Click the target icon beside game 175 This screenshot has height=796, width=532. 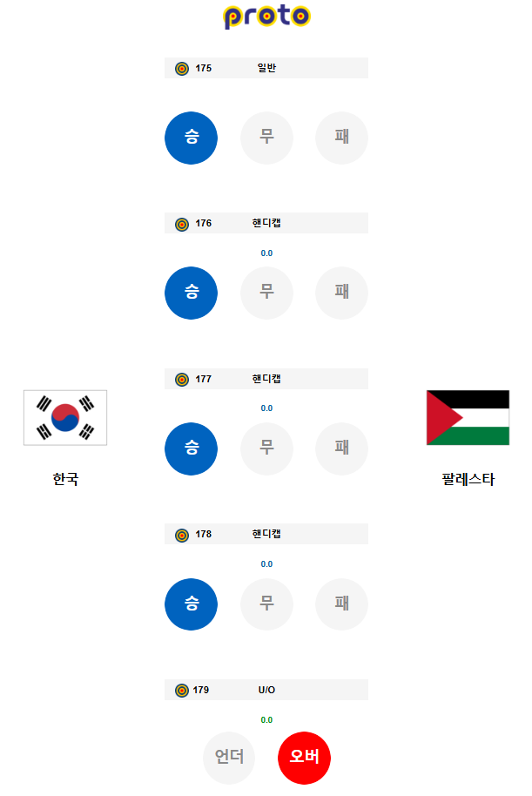[182, 69]
